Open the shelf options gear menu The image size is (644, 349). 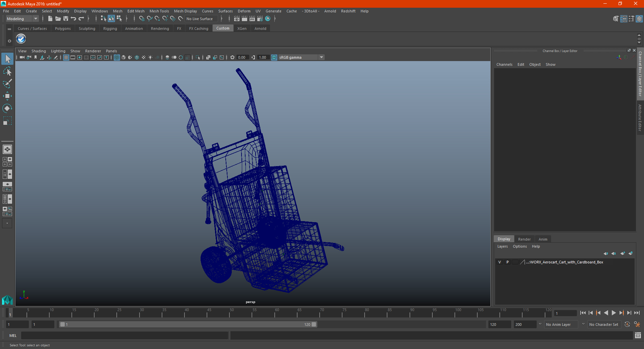pos(9,41)
